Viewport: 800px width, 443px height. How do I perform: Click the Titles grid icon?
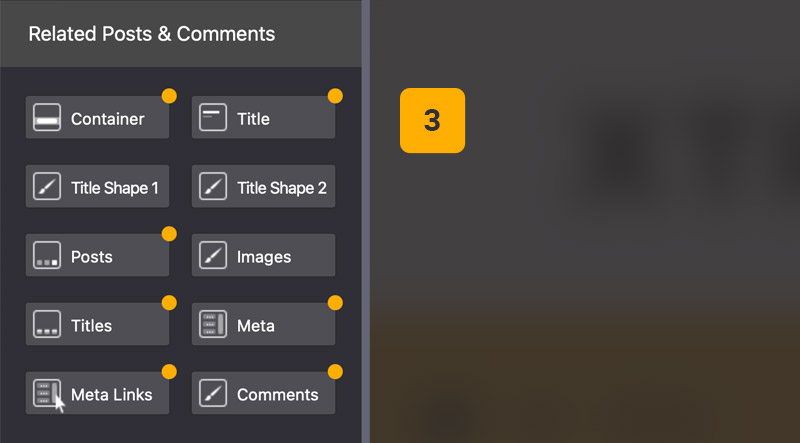pos(47,325)
